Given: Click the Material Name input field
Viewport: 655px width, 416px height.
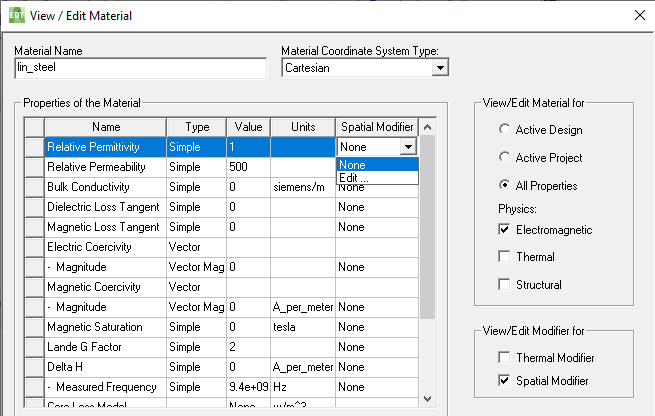Looking at the screenshot, I should (141, 68).
